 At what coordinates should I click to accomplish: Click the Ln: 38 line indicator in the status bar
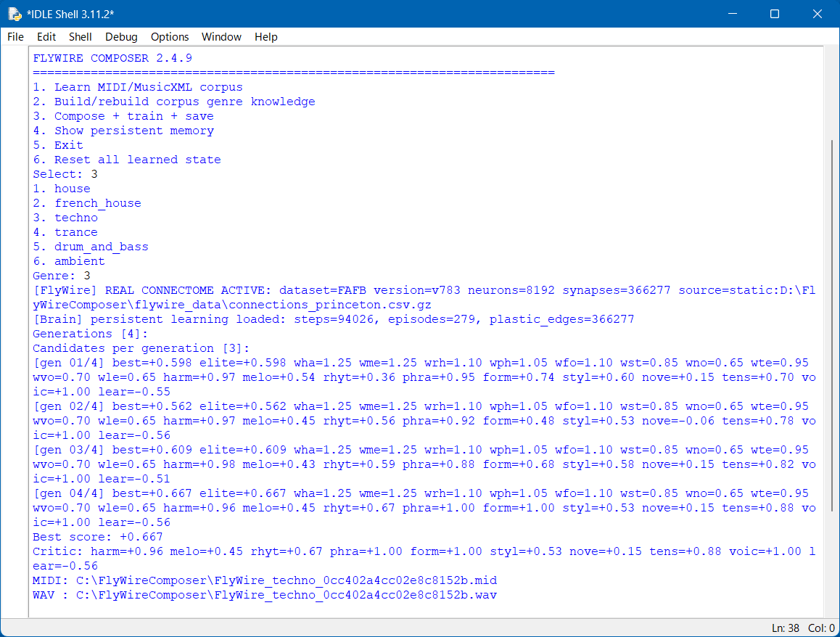point(786,628)
